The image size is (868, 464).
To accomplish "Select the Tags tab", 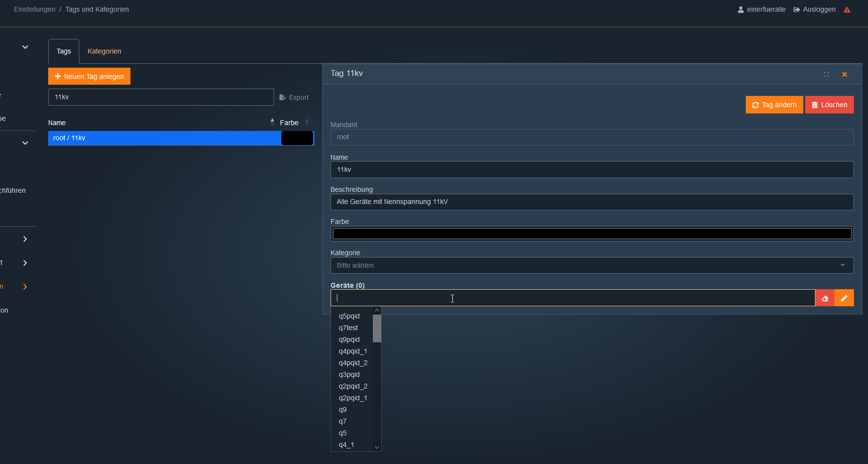I will [64, 51].
